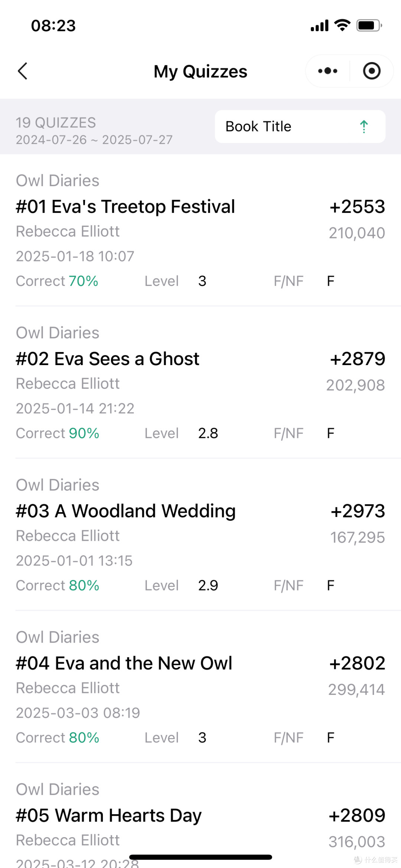Viewport: 401px width, 868px height.
Task: Select #04 Eva and the New Owl entry
Action: click(200, 687)
